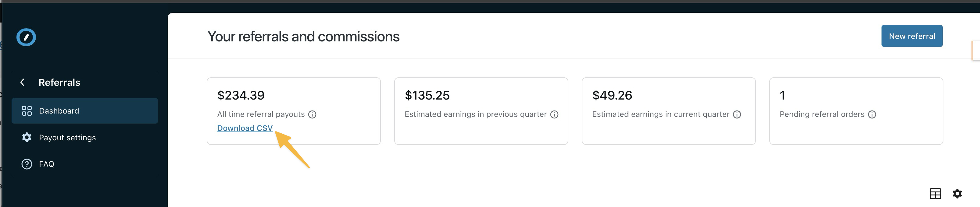Go back using the chevron beside Referrals
The height and width of the screenshot is (207, 980).
[x=23, y=82]
